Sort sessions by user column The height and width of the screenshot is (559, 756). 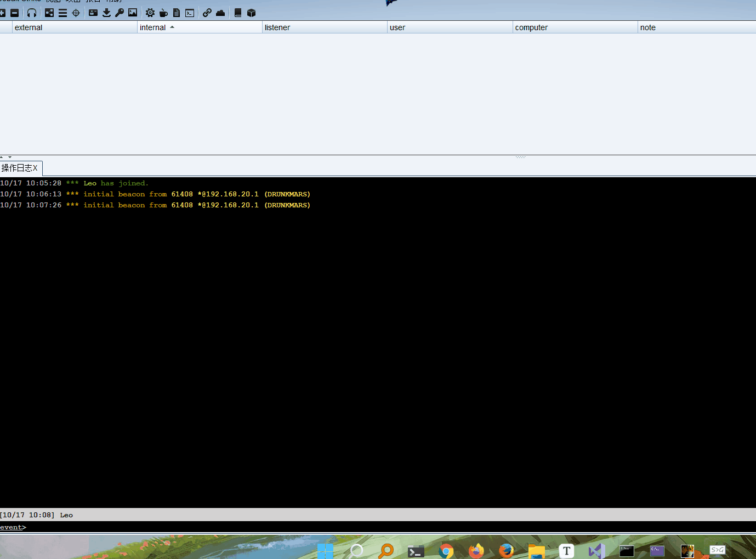pos(450,27)
